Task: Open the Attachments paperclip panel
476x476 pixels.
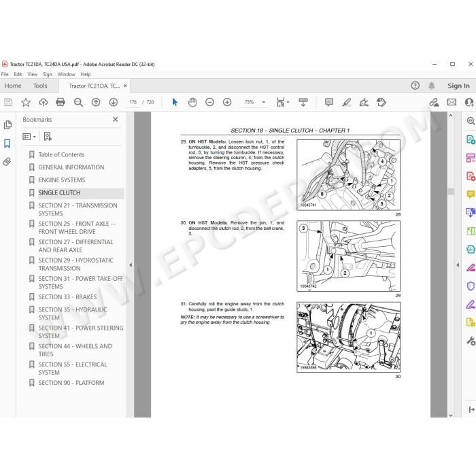Action: [x=7, y=162]
